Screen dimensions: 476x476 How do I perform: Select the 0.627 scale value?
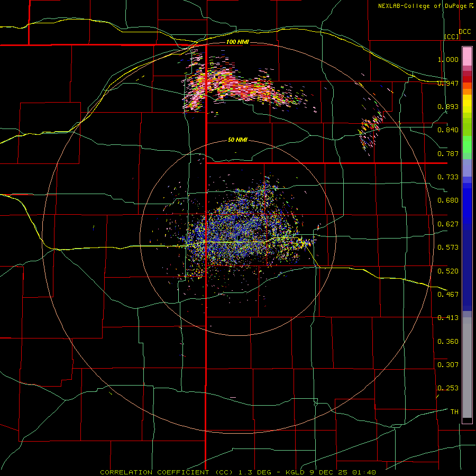click(448, 224)
